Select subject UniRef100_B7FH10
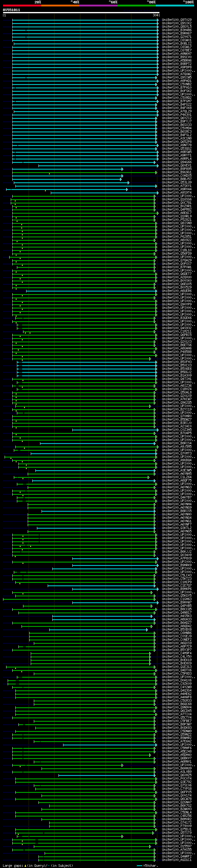 click(176, 88)
